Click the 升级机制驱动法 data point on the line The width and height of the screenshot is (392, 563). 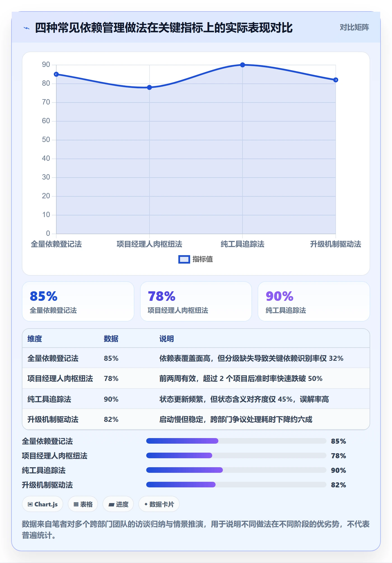pos(336,80)
